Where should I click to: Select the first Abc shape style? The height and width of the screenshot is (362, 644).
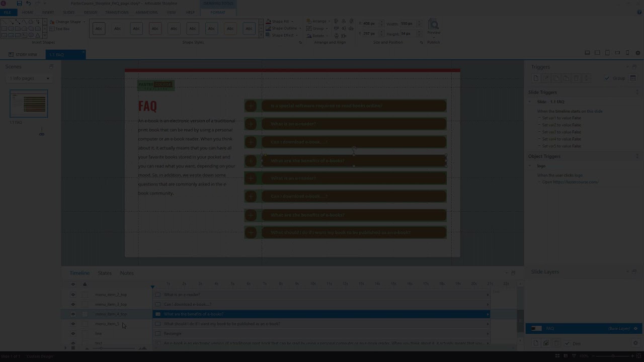click(99, 29)
